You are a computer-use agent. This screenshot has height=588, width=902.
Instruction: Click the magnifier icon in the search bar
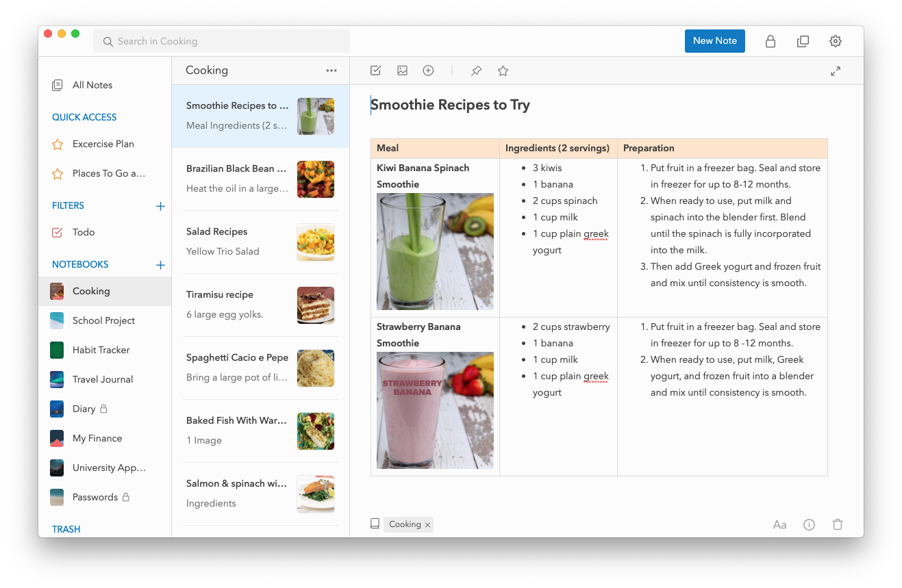tap(108, 42)
